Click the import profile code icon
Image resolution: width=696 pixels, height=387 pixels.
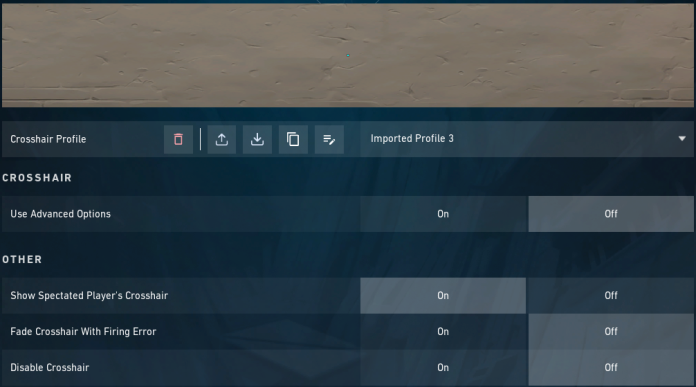click(257, 139)
